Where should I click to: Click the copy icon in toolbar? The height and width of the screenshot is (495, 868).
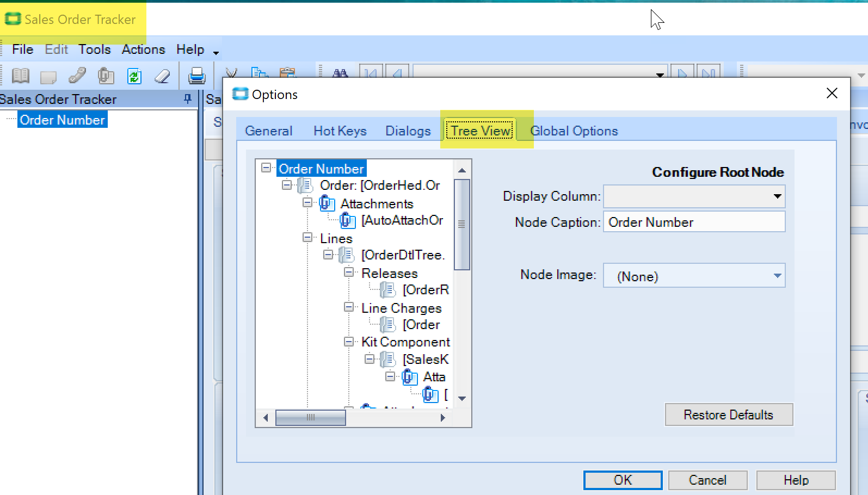click(260, 73)
